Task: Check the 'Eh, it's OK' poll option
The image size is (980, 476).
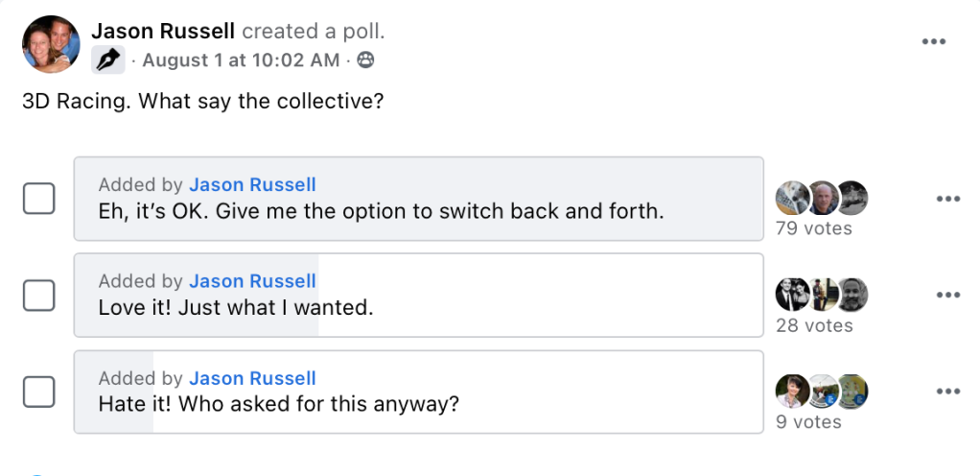Action: 38,199
